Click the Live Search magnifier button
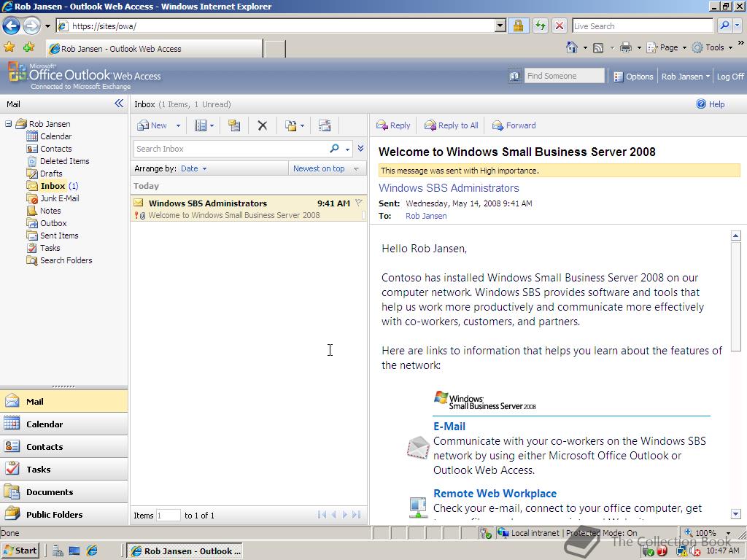The width and height of the screenshot is (747, 560). tap(724, 26)
